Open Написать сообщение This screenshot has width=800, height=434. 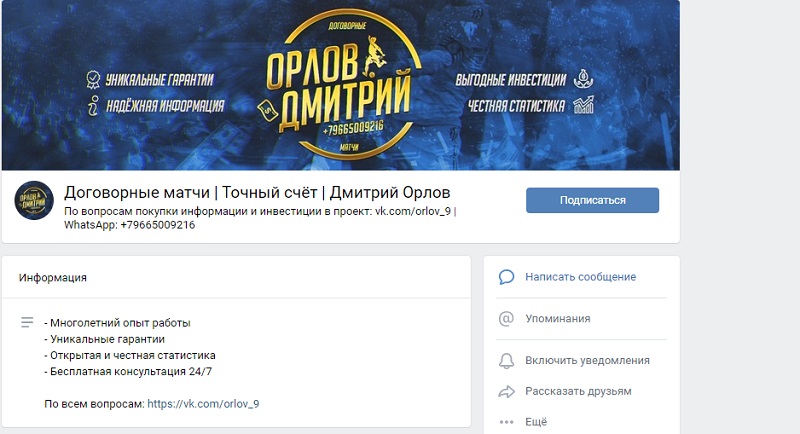click(x=581, y=277)
